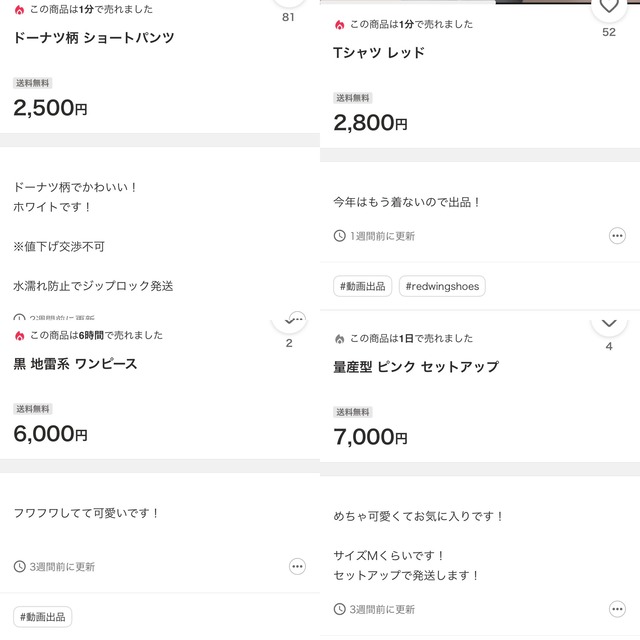Select #動画出品 tag beside #redwingshoes

coord(363,286)
